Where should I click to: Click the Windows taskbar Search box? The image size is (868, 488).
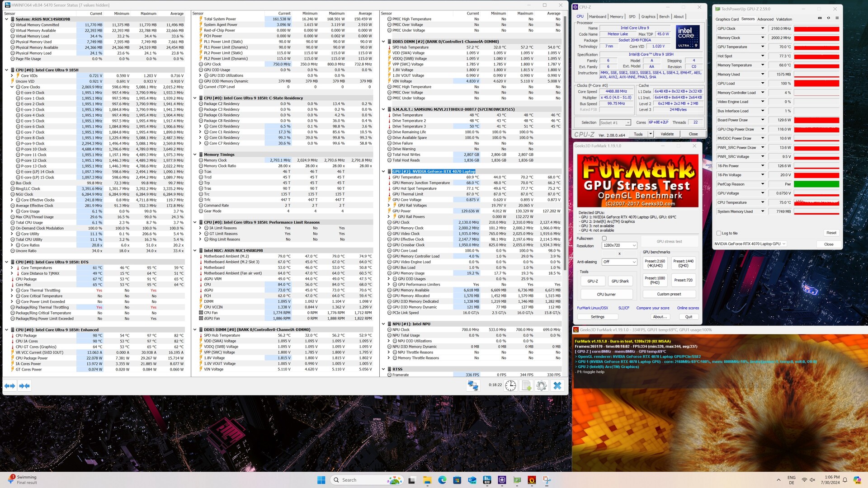pyautogui.click(x=366, y=480)
